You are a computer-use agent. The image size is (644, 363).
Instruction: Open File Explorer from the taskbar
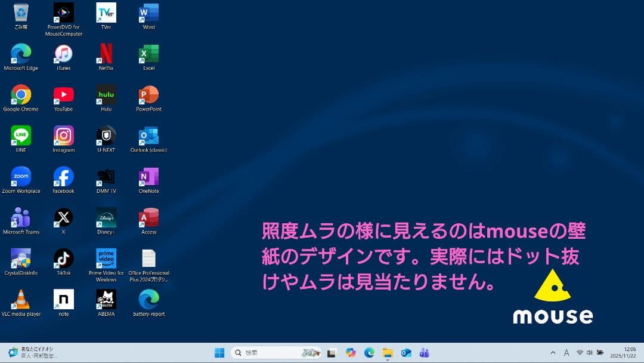[x=388, y=353]
